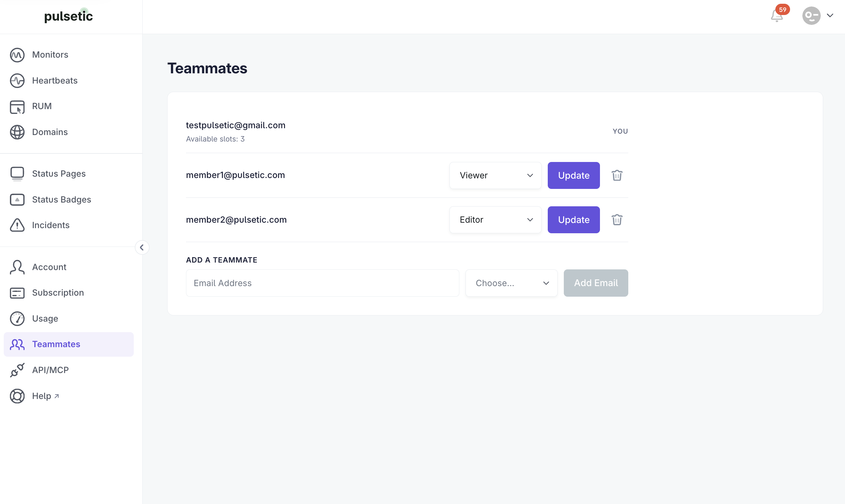
Task: Open the notifications bell icon
Action: pyautogui.click(x=777, y=16)
